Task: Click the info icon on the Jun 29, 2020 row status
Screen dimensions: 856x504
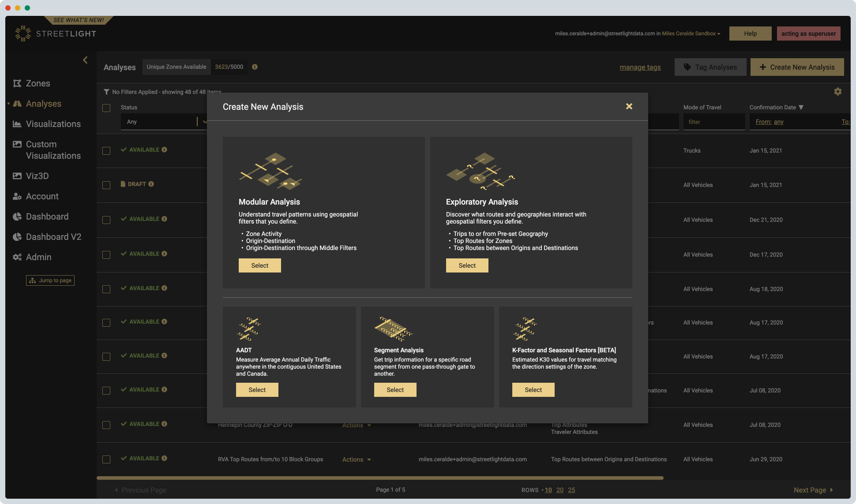Action: click(164, 458)
